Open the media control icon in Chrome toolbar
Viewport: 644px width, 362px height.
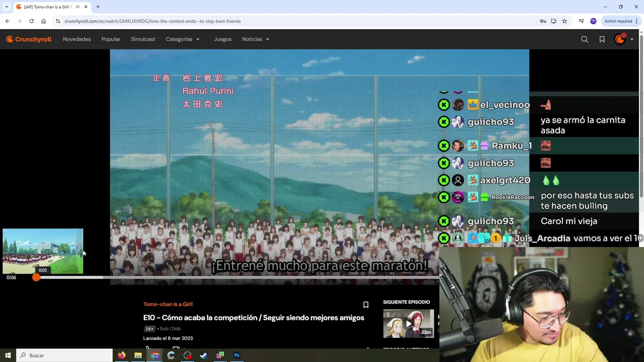(x=581, y=21)
